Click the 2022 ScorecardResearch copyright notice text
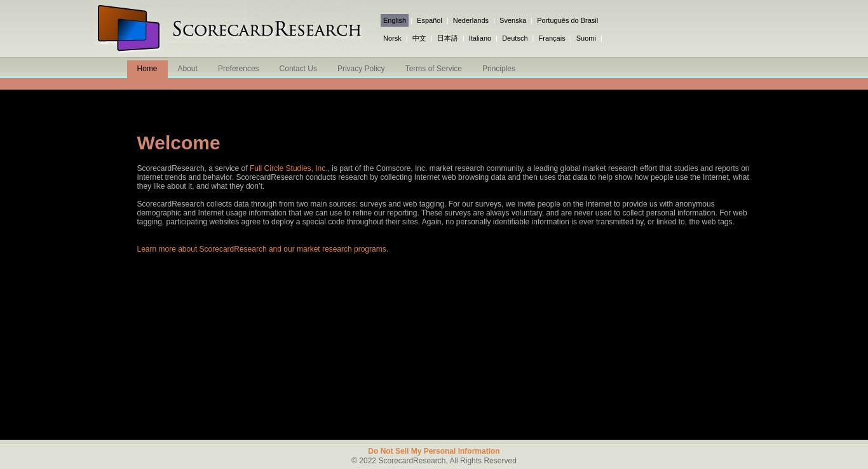Image resolution: width=868 pixels, height=469 pixels. 434,461
